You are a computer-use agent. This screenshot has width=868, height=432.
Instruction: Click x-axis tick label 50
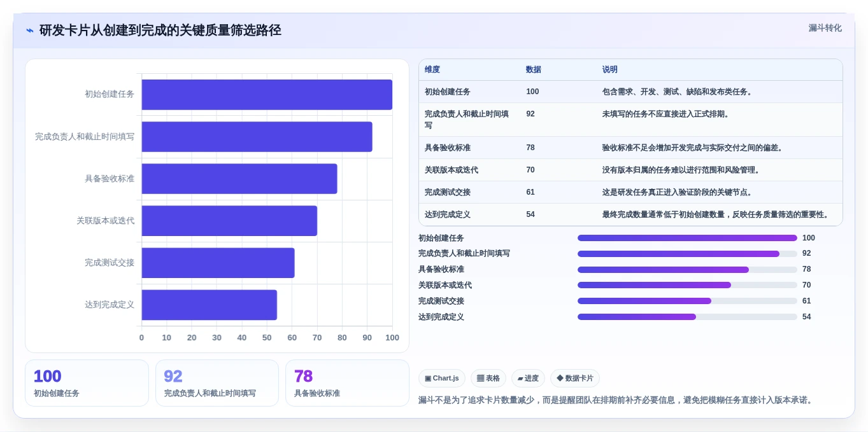coord(267,338)
